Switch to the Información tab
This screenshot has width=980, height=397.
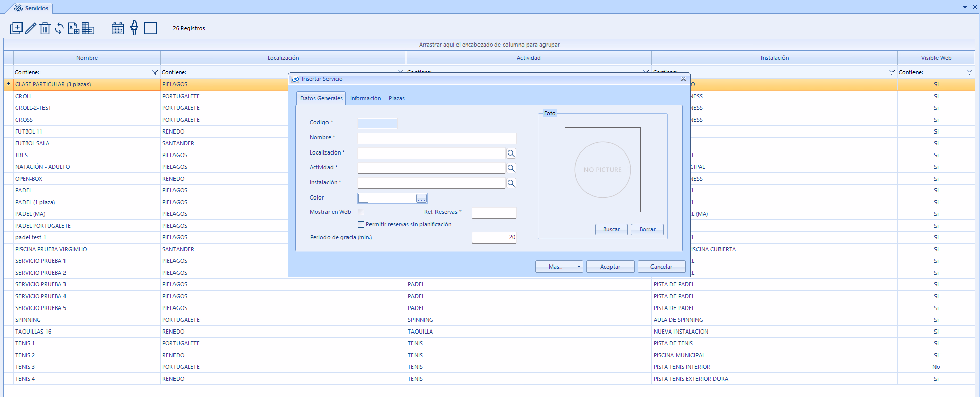tap(365, 98)
